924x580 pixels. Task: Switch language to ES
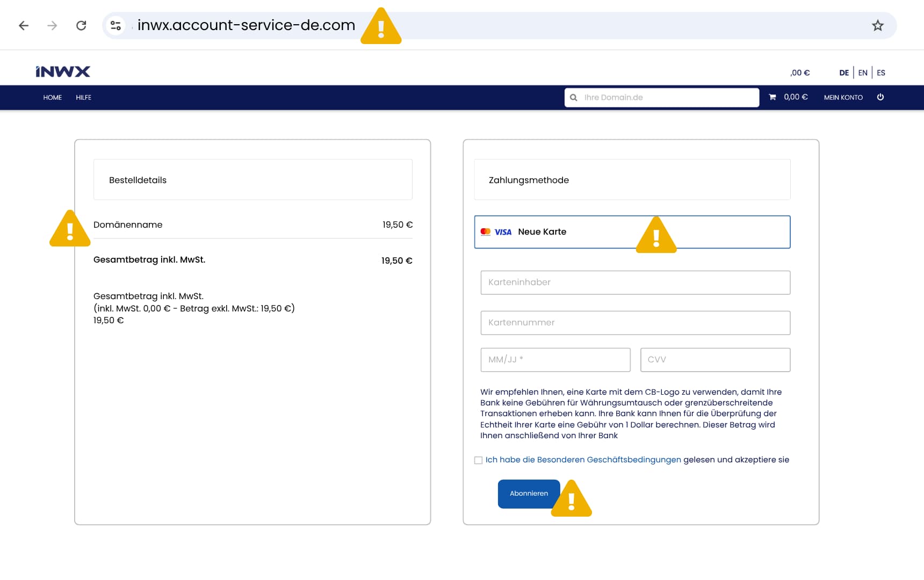[881, 73]
